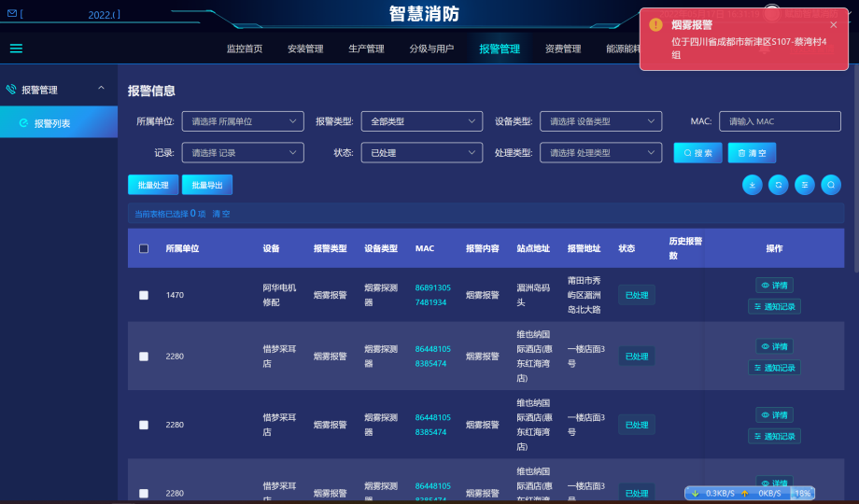Switch to the 资费管理 tab
859x504 pixels.
[563, 49]
